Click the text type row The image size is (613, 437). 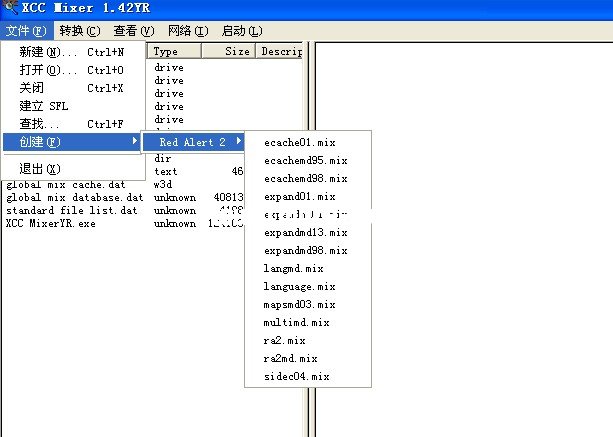tap(165, 171)
